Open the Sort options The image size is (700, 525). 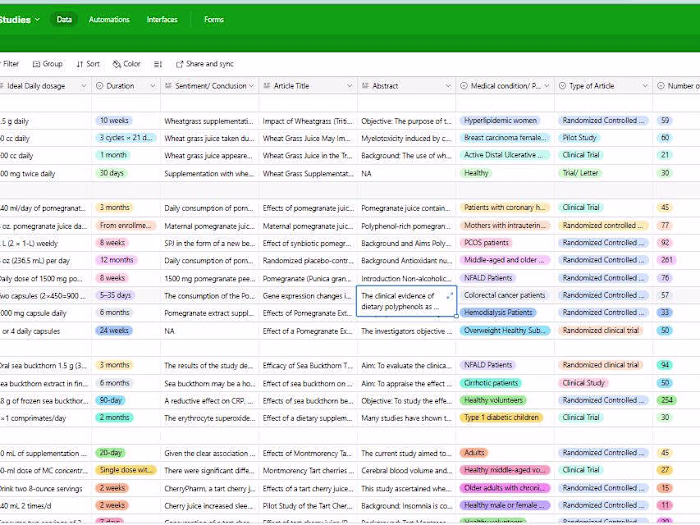click(88, 64)
